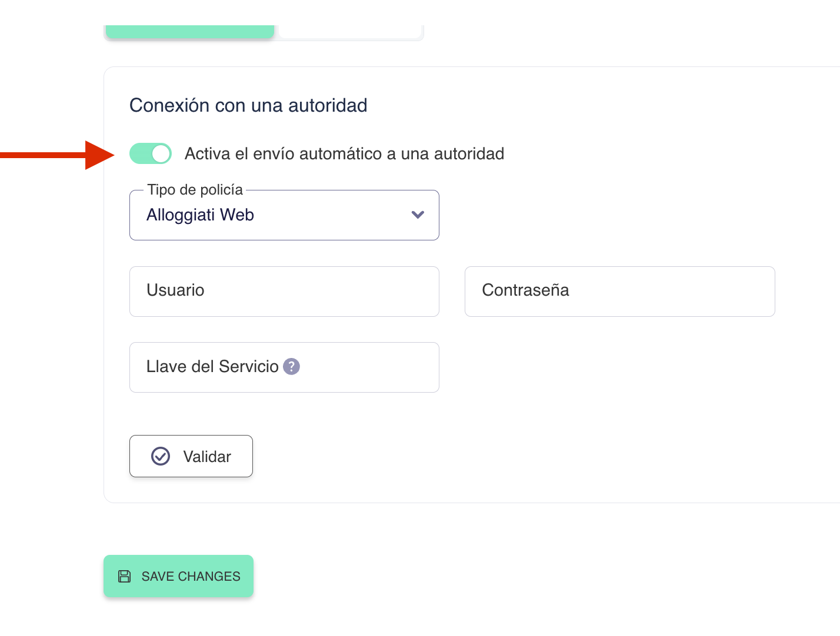
Task: Focus the Usuario input field
Action: [x=284, y=292]
